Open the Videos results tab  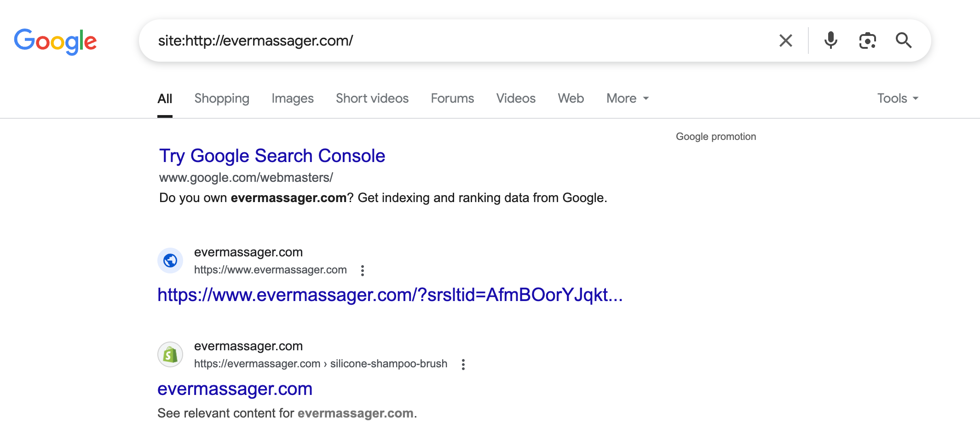[x=516, y=99]
